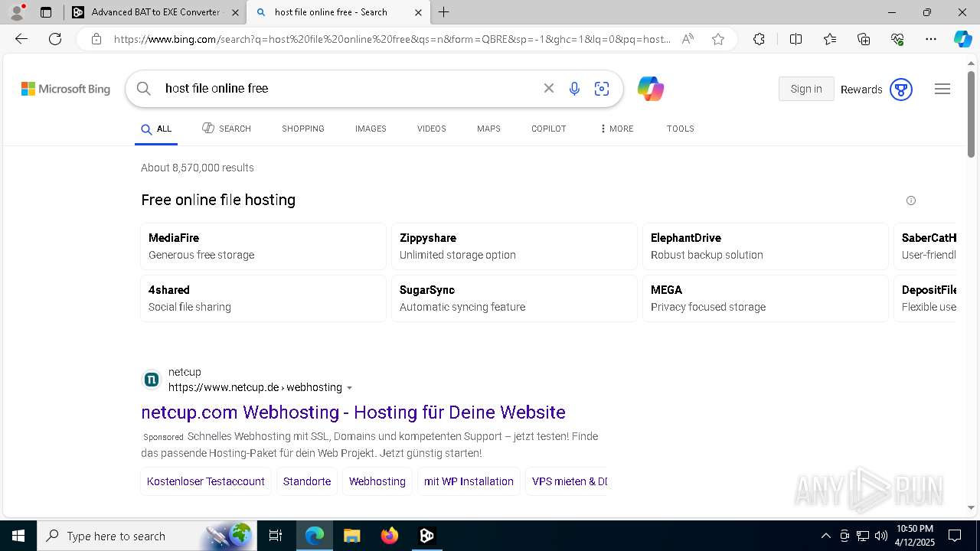This screenshot has width=980, height=551.
Task: Close the Advanced BAT to EXE Converter tab
Action: click(235, 12)
